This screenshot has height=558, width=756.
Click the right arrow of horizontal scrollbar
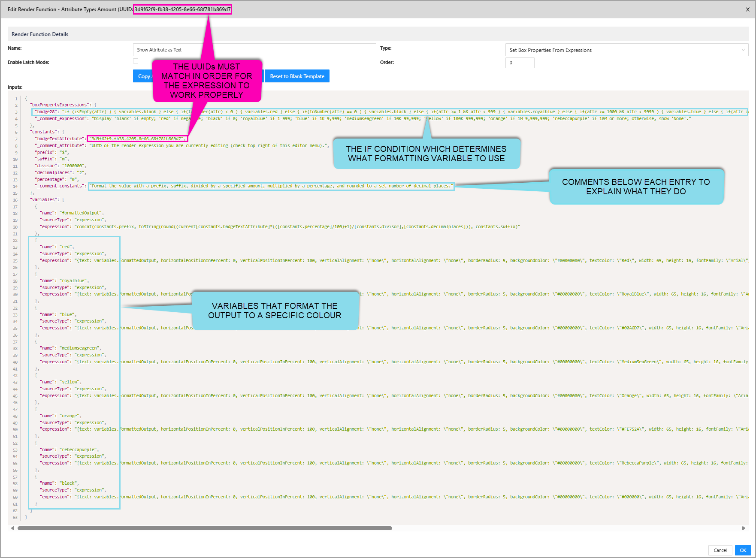point(744,528)
